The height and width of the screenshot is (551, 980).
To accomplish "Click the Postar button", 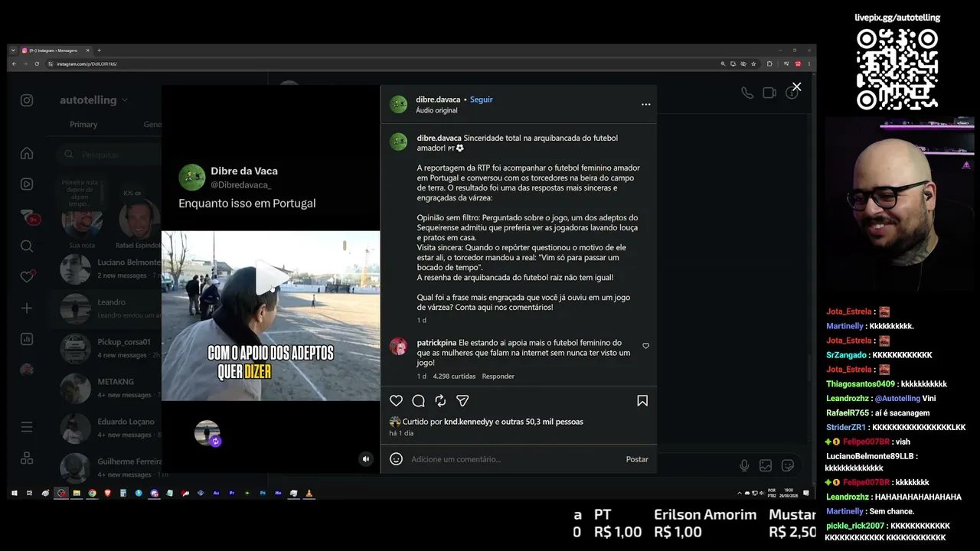I will pos(637,459).
